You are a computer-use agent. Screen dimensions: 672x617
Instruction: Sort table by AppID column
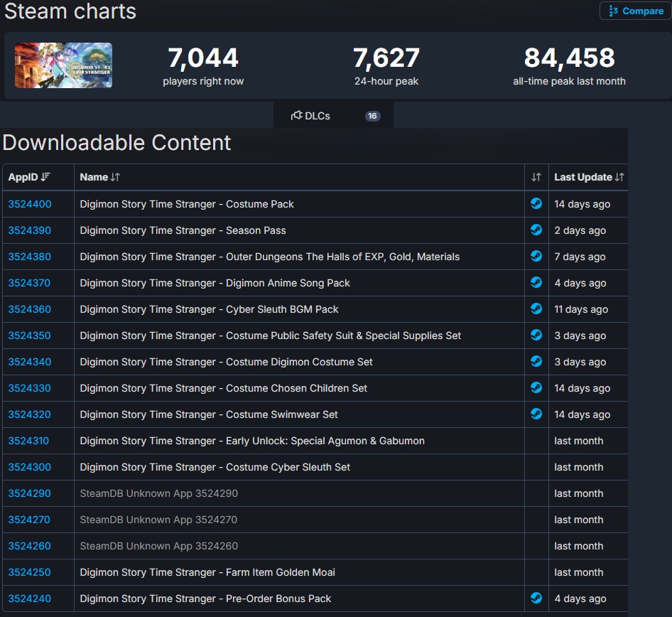click(x=29, y=177)
